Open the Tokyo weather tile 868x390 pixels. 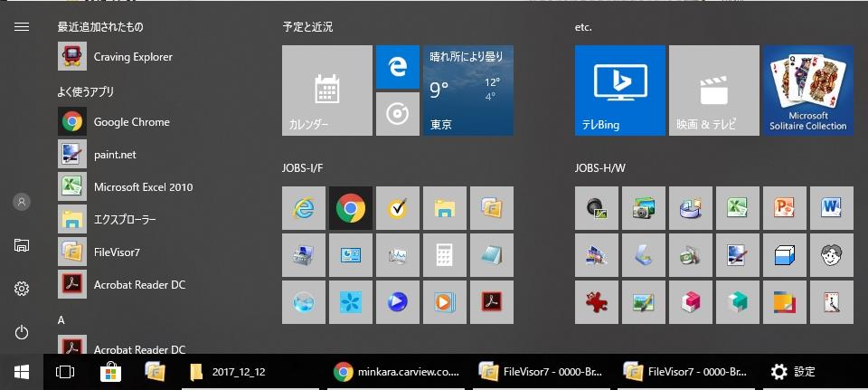pos(468,90)
